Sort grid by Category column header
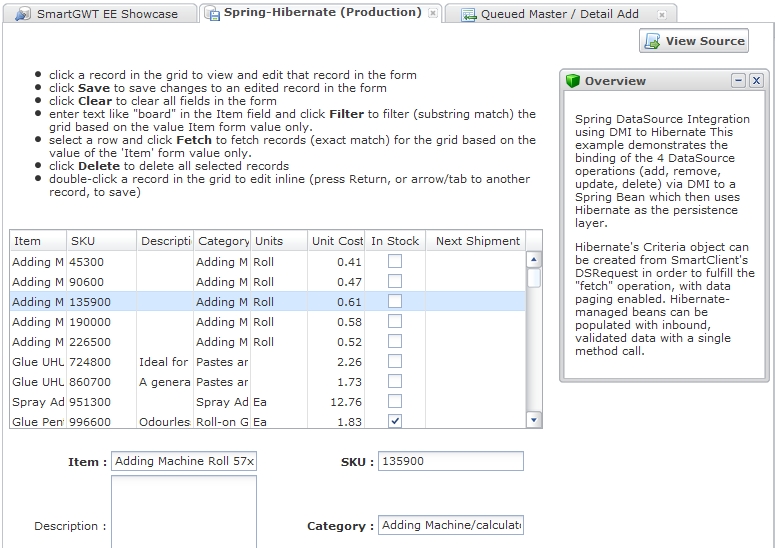 [222, 241]
